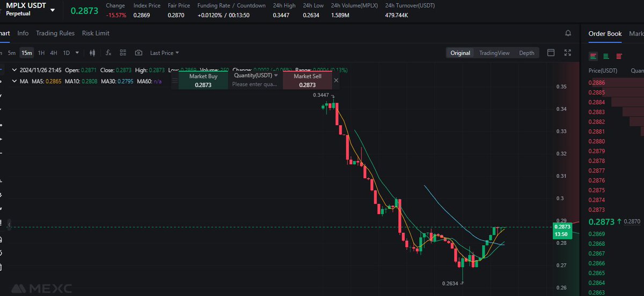Click the price alert bell icon

(x=568, y=33)
